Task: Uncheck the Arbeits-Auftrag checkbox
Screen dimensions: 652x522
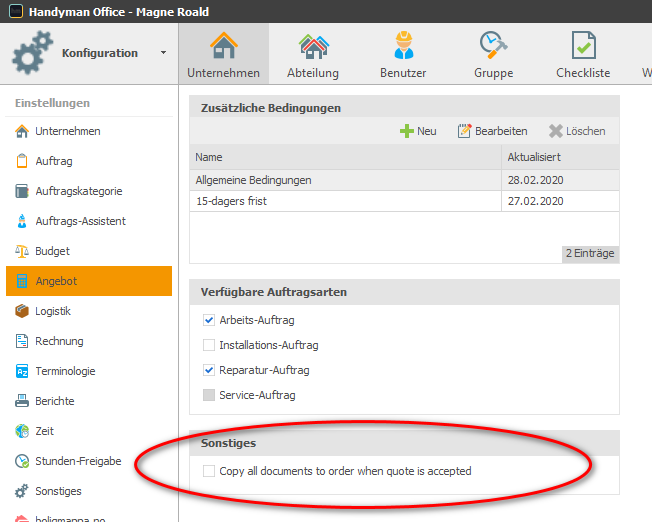Action: (209, 321)
